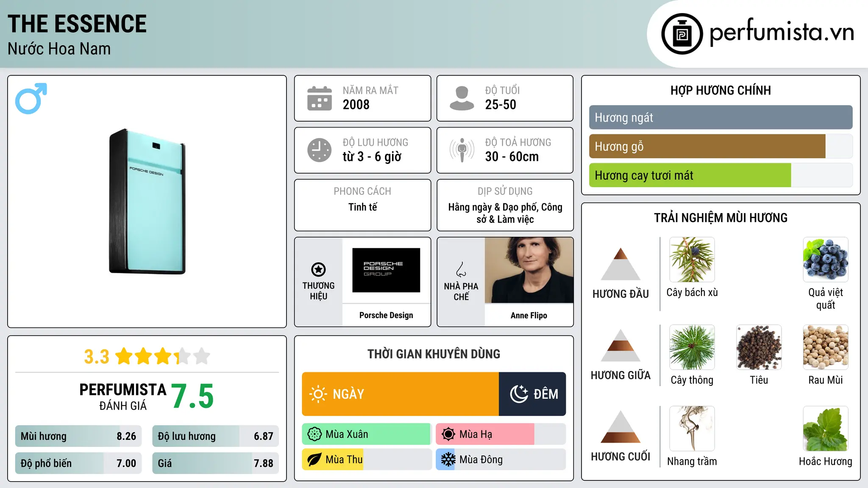Click the leaf icon for Mùa Thu
Image resolution: width=868 pixels, height=488 pixels.
tap(314, 460)
